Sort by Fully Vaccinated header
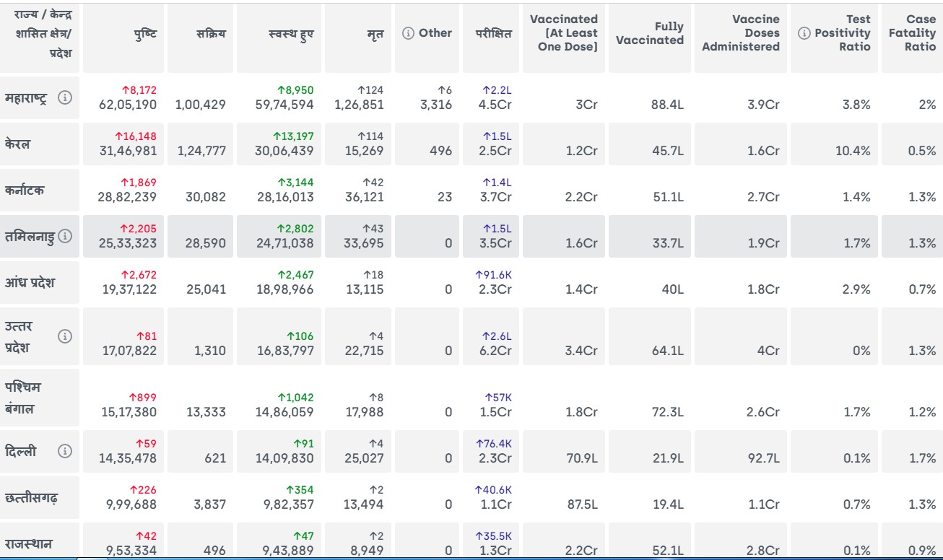This screenshot has height=560, width=943. pos(649,33)
